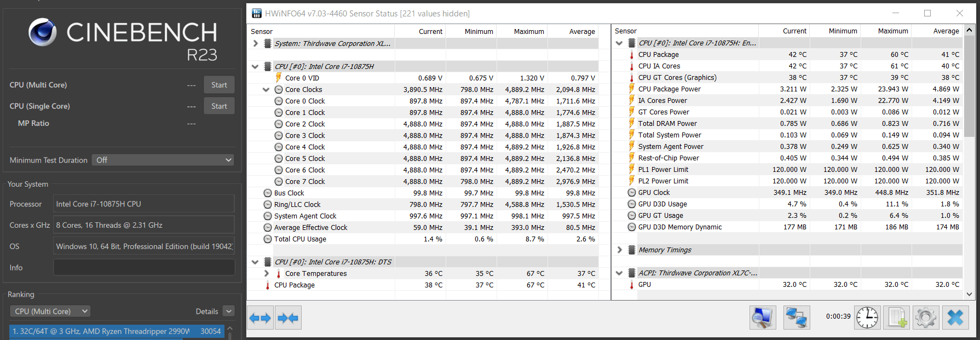The image size is (980, 340).
Task: Start the CPU (Multi Core) test in Cinebench
Action: pos(219,85)
